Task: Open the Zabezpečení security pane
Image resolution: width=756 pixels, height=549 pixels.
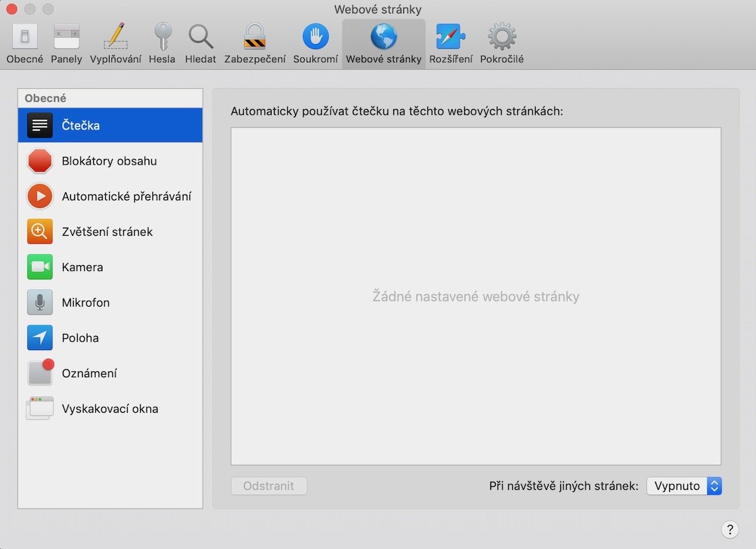Action: coord(255,43)
